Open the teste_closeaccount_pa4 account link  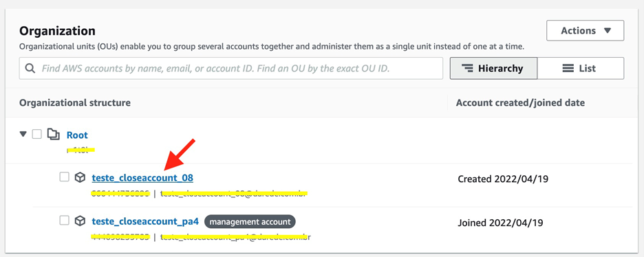pyautogui.click(x=145, y=221)
